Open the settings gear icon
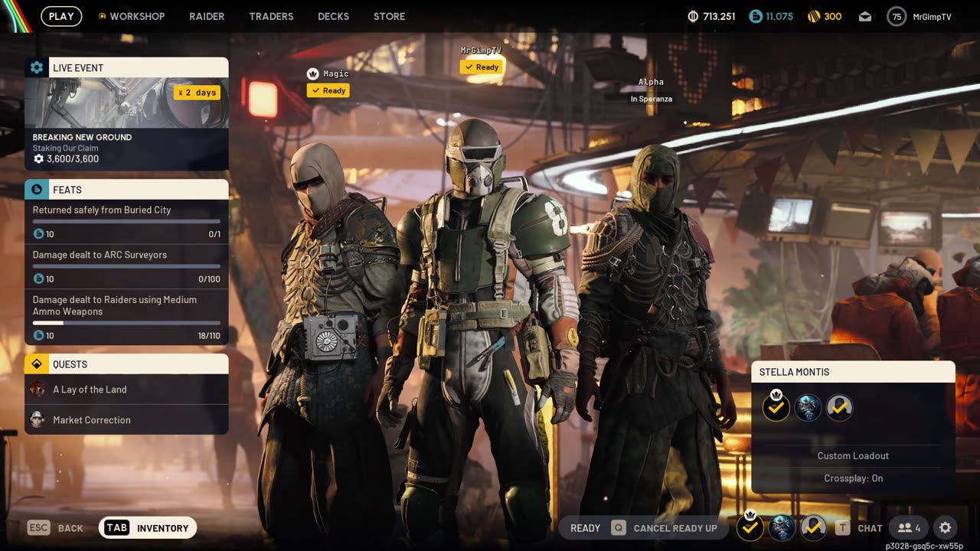The width and height of the screenshot is (980, 551). [x=946, y=528]
